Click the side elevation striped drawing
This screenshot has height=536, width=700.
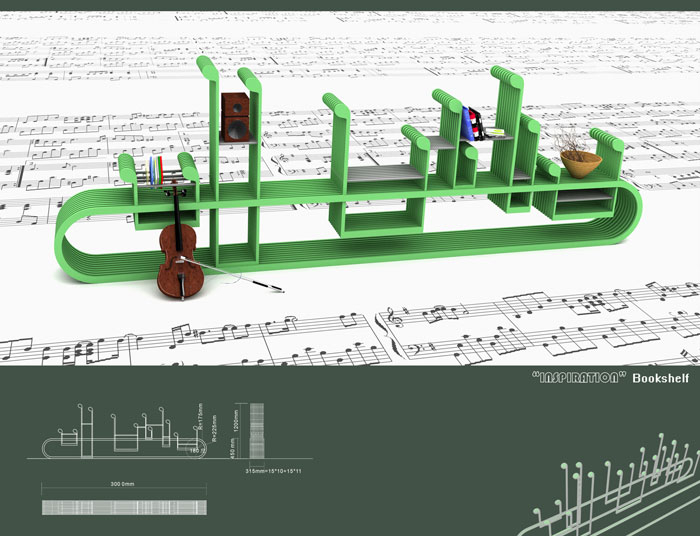[x=256, y=430]
